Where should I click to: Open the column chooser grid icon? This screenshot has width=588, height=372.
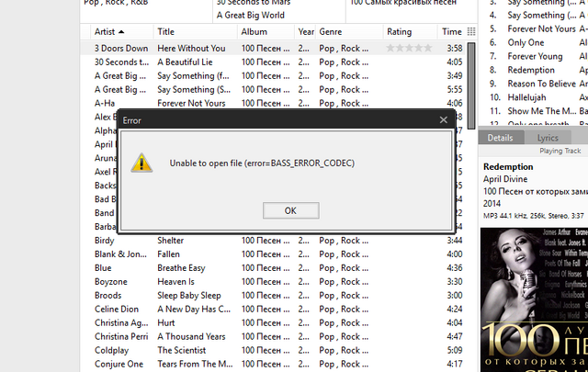click(471, 31)
